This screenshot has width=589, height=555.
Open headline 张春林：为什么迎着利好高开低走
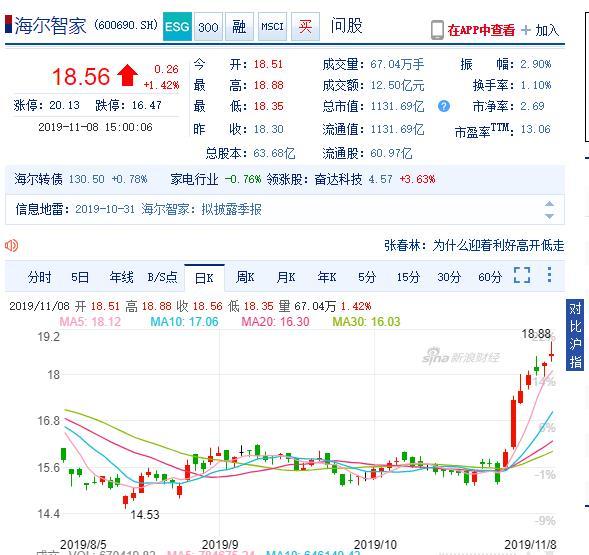474,246
